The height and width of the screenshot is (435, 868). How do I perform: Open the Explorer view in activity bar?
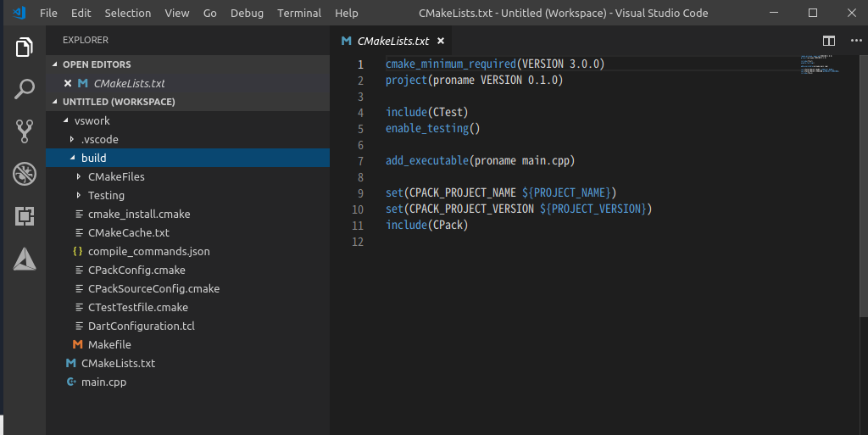[x=24, y=48]
